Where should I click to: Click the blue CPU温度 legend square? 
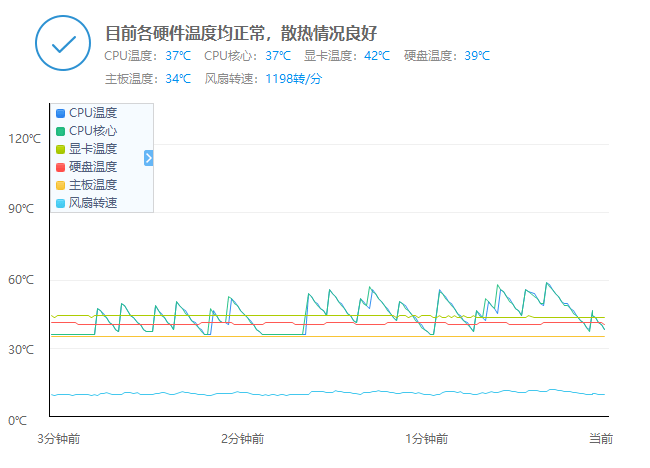(61, 113)
